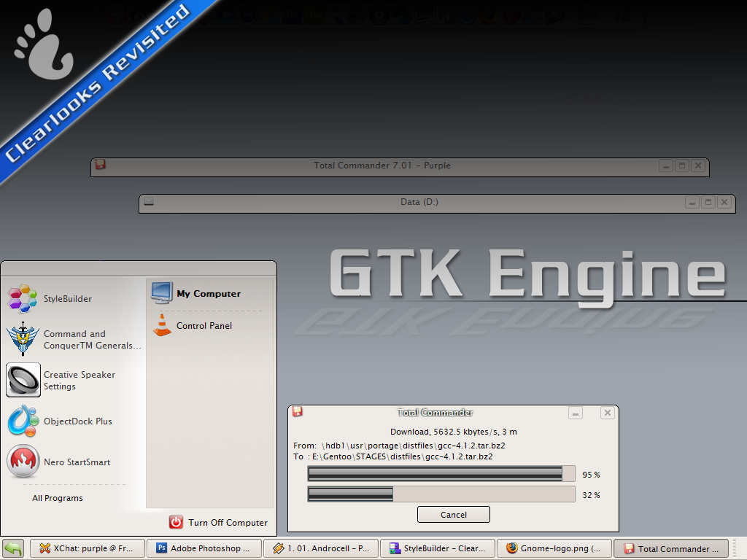
Task: Click Total Commander 7.01 - Purple title
Action: click(x=382, y=166)
